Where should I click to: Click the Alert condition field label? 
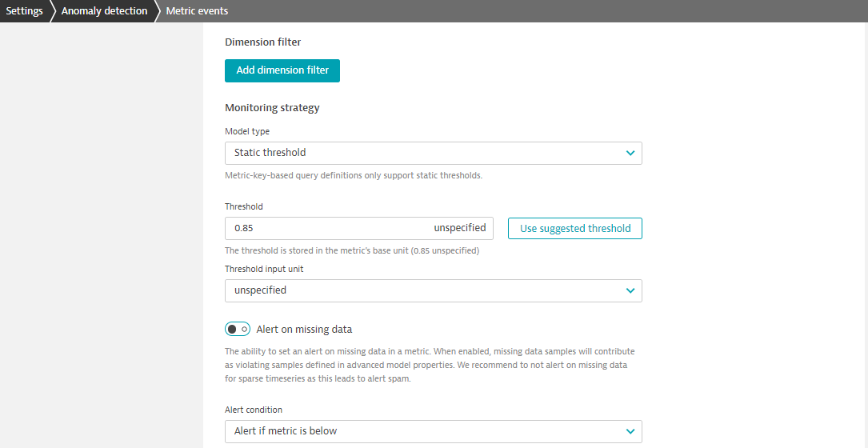pyautogui.click(x=254, y=410)
